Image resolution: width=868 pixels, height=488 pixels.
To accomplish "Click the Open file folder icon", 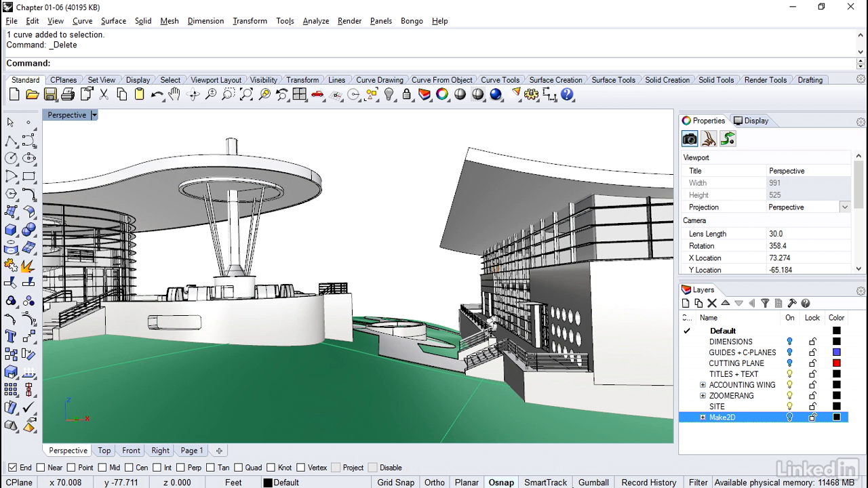I will pos(32,95).
